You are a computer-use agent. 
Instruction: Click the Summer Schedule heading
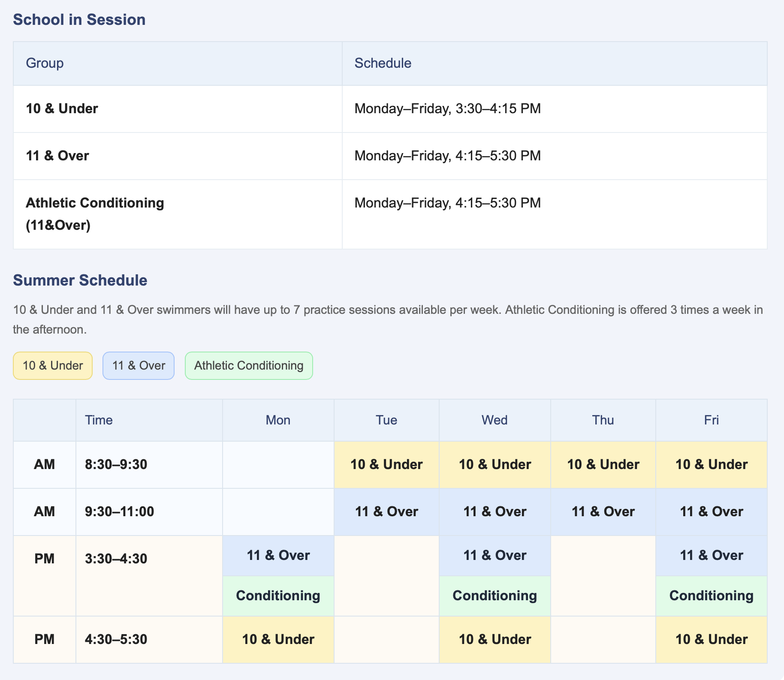pyautogui.click(x=80, y=280)
